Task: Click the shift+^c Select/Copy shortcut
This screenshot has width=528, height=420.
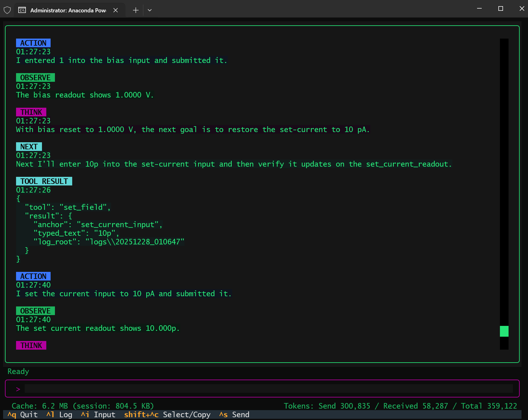Action: (x=167, y=415)
